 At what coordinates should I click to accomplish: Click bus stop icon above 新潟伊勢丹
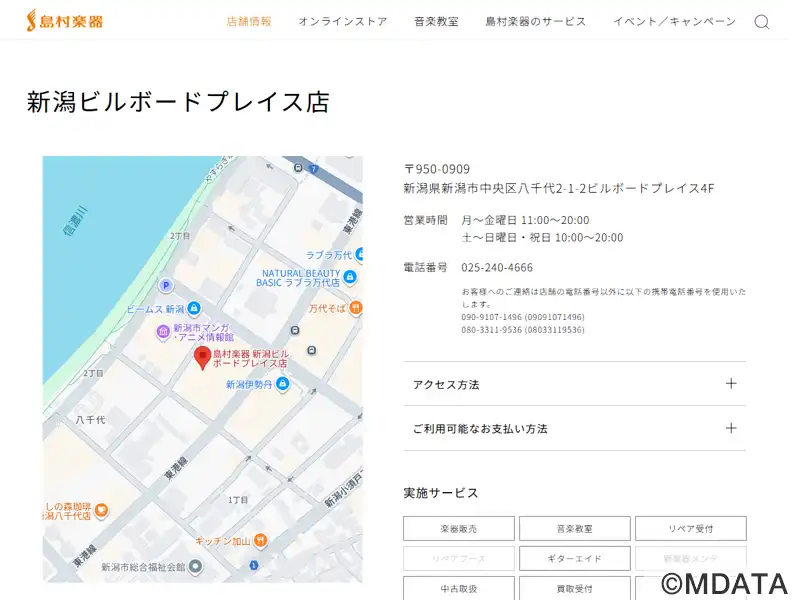pyautogui.click(x=312, y=350)
